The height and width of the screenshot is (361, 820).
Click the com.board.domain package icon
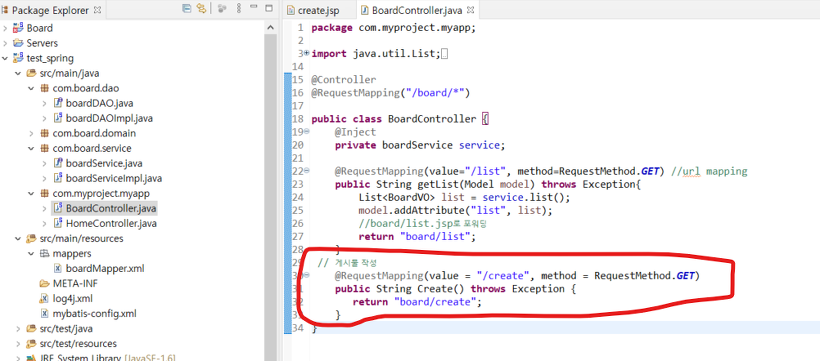[44, 133]
